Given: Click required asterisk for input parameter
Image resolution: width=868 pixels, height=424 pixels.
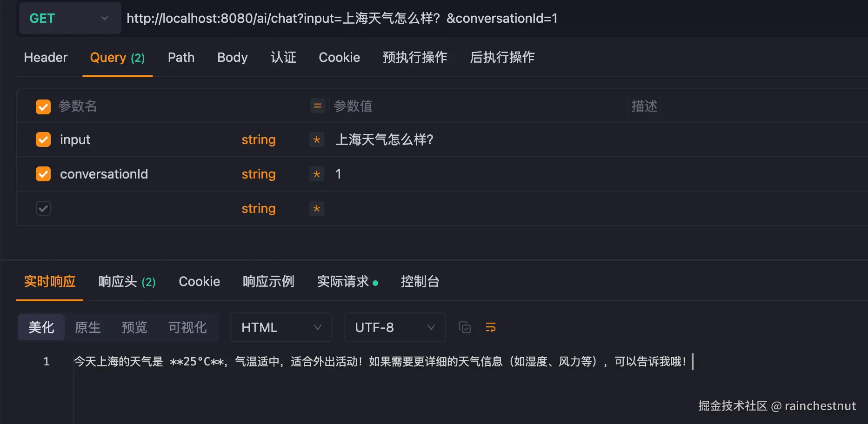Looking at the screenshot, I should tap(317, 140).
